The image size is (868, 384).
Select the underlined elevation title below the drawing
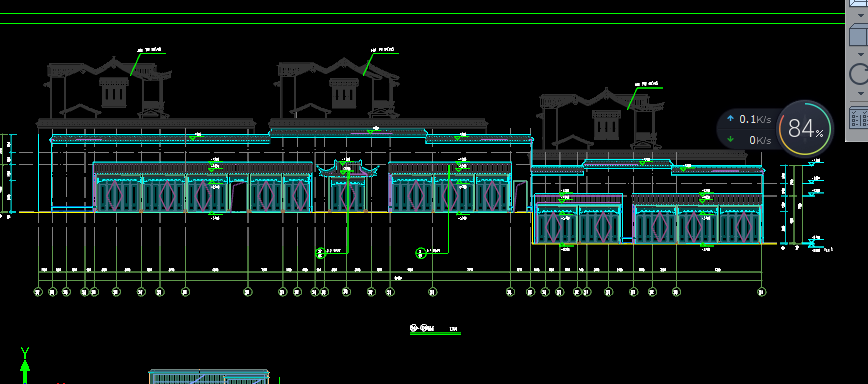point(435,330)
